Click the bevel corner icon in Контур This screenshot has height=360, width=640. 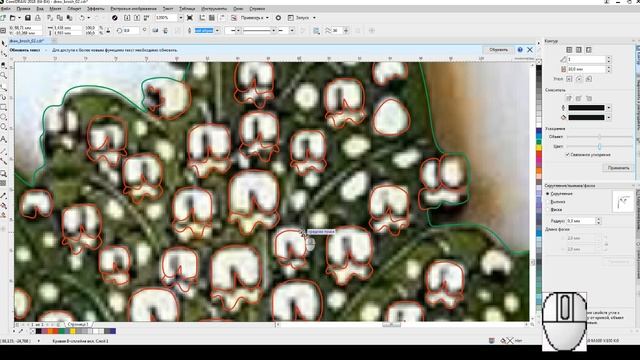click(589, 79)
